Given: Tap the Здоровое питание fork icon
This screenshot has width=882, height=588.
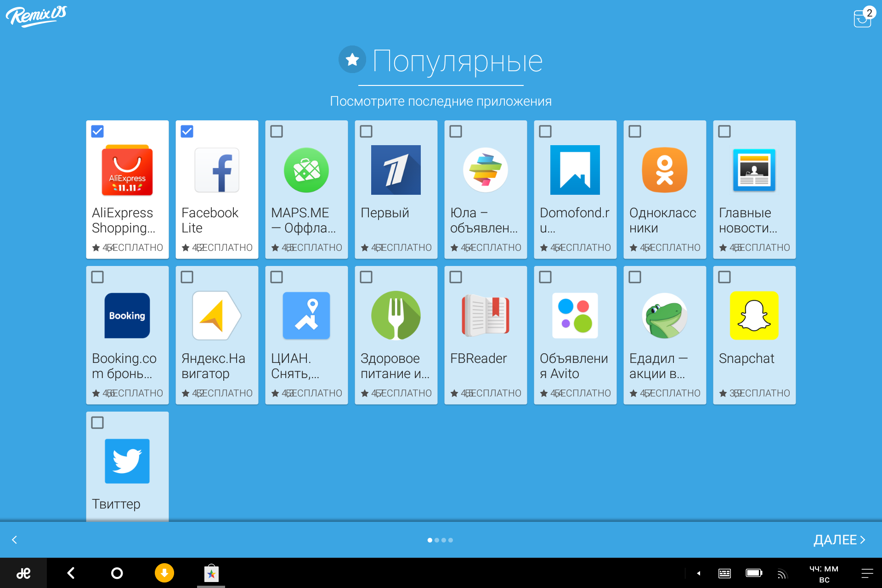Looking at the screenshot, I should (396, 316).
